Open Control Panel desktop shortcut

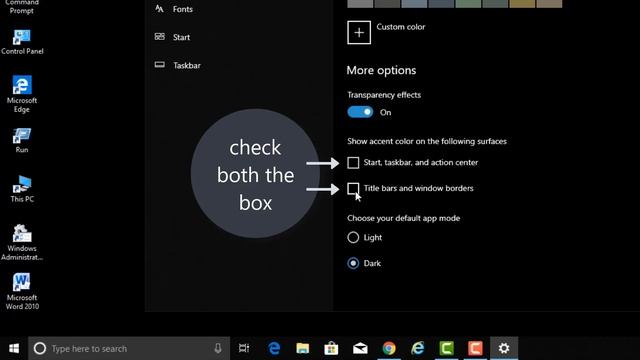tap(22, 42)
